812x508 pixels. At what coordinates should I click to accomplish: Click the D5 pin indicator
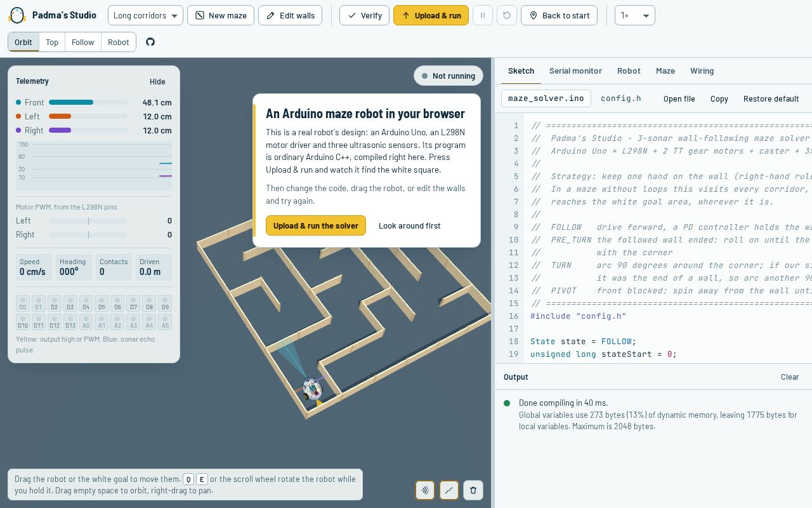pyautogui.click(x=102, y=304)
